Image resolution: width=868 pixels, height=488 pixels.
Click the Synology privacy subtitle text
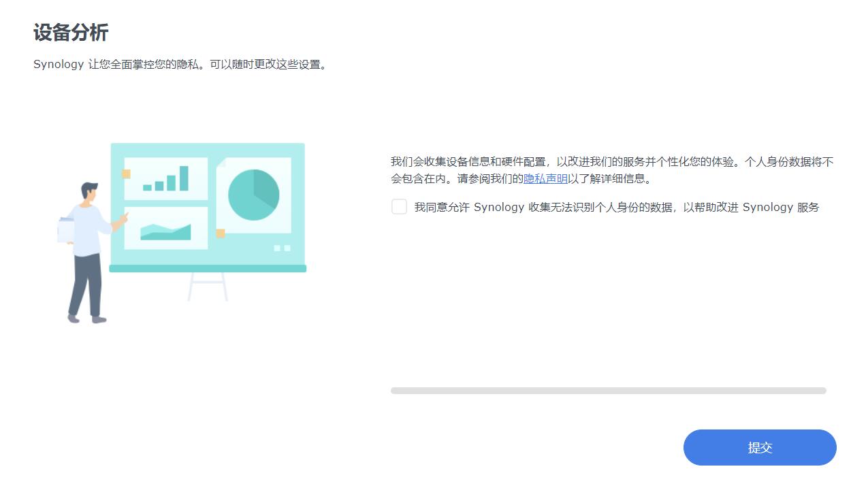[180, 64]
